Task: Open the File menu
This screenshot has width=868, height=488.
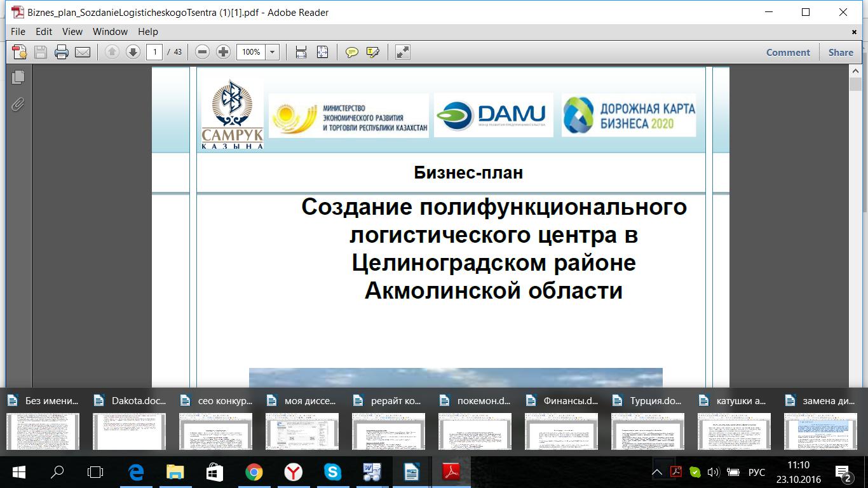Action: click(x=18, y=31)
